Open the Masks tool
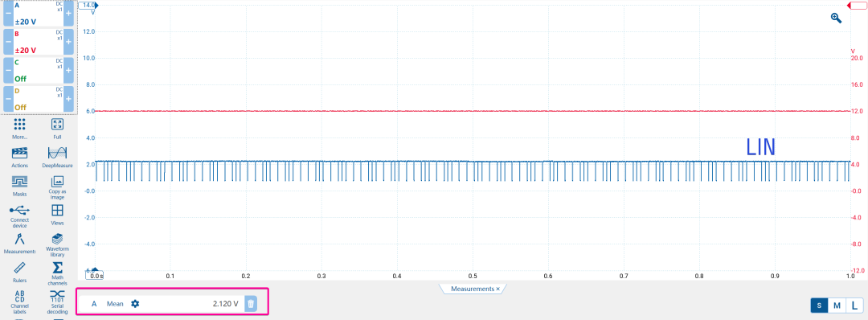Image resolution: width=868 pixels, height=320 pixels. [19, 186]
